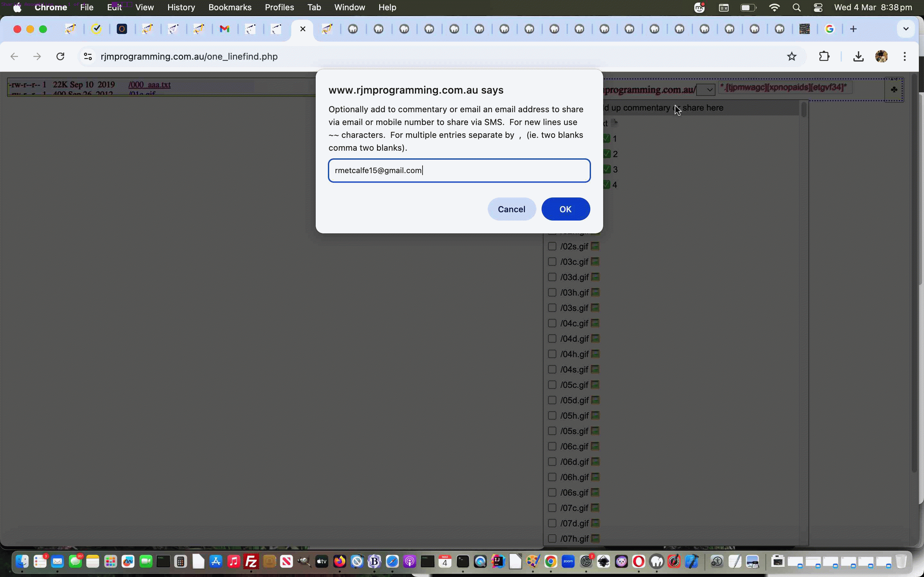
Task: Click the email address input field
Action: [459, 171]
